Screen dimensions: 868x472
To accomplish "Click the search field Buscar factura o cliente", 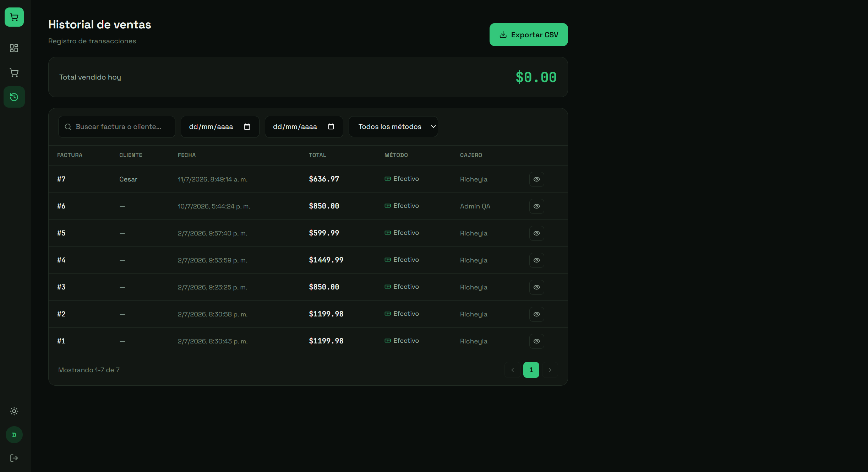I will pyautogui.click(x=117, y=127).
